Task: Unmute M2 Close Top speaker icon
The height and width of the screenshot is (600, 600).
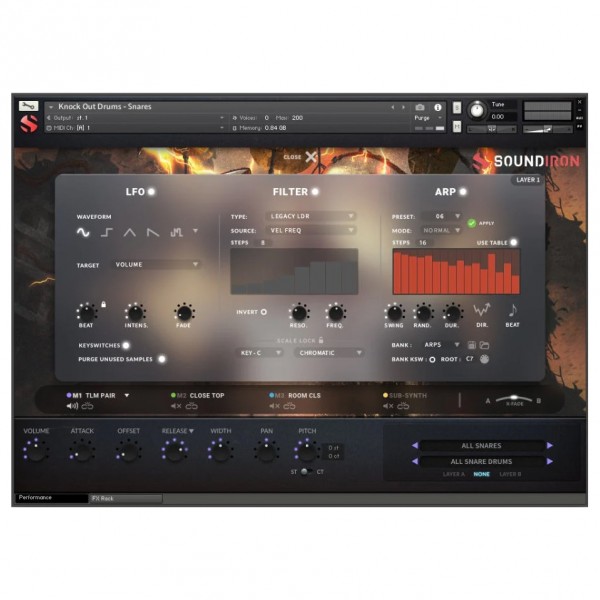Action: pyautogui.click(x=176, y=406)
